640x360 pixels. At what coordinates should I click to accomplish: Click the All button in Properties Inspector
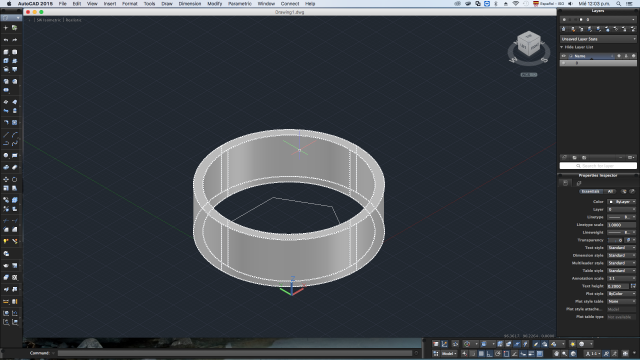click(x=610, y=191)
